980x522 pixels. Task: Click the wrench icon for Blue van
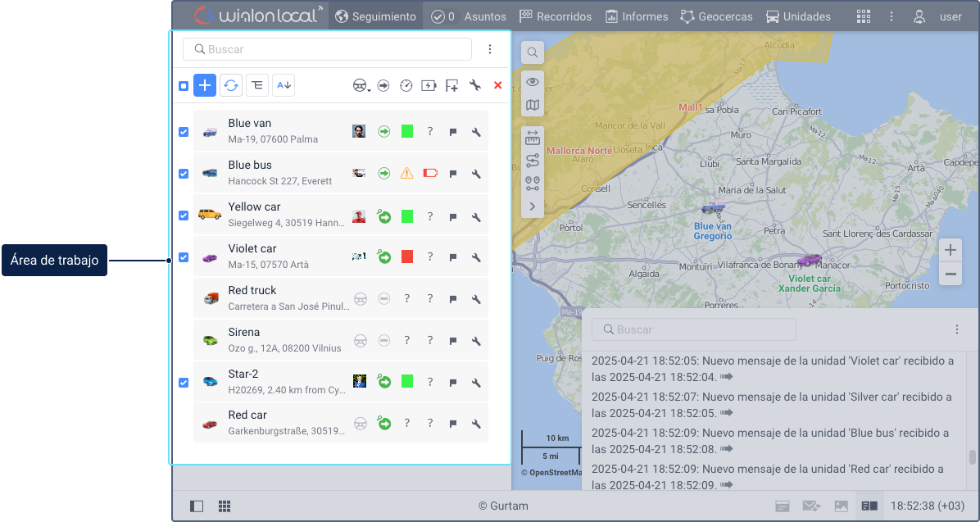[476, 132]
